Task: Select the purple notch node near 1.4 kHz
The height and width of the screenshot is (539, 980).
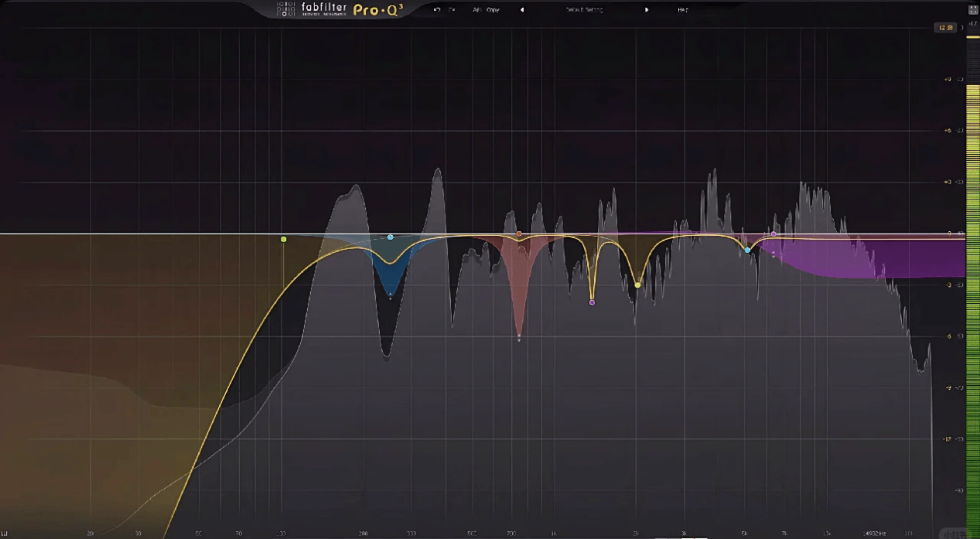Action: click(x=592, y=302)
